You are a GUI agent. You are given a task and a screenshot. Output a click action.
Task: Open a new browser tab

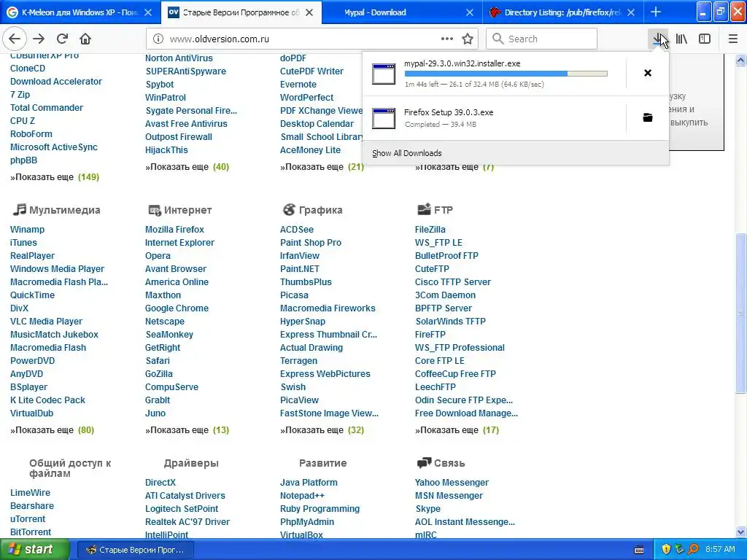coord(656,12)
